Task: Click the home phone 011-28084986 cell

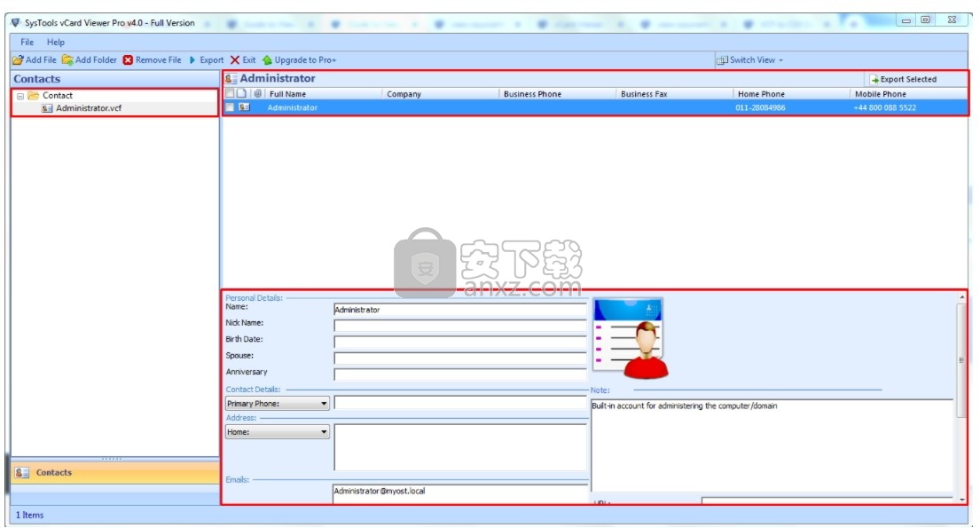Action: [760, 107]
